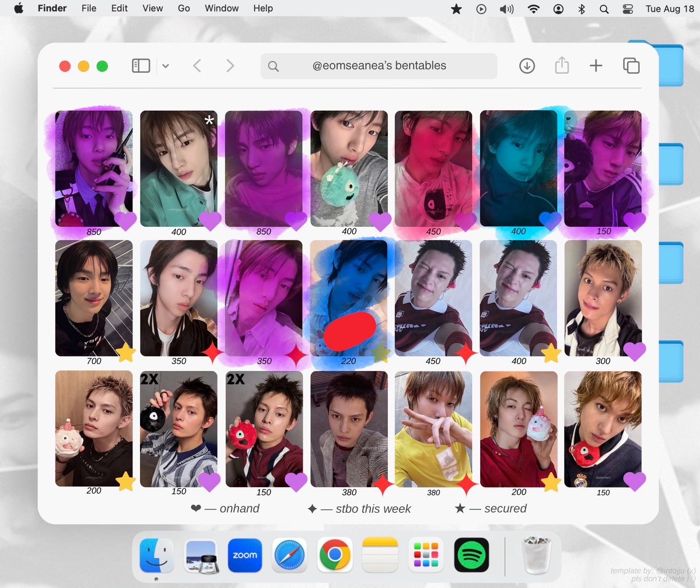Click the share icon in the toolbar
The width and height of the screenshot is (700, 588).
coord(562,65)
